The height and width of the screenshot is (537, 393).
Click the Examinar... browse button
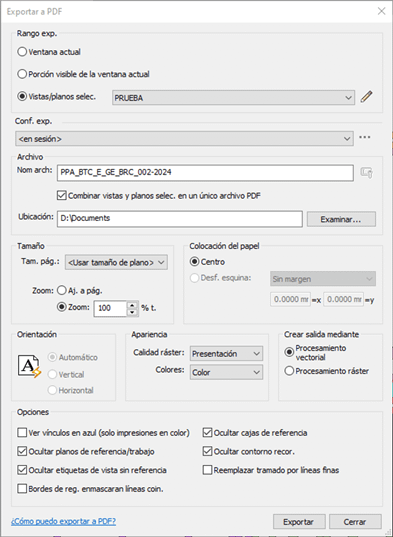coord(341,219)
